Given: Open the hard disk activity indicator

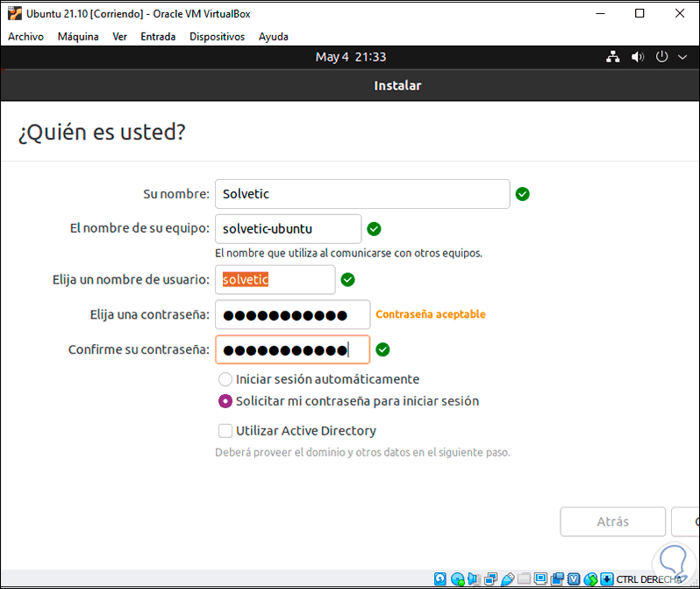Looking at the screenshot, I should tap(440, 579).
